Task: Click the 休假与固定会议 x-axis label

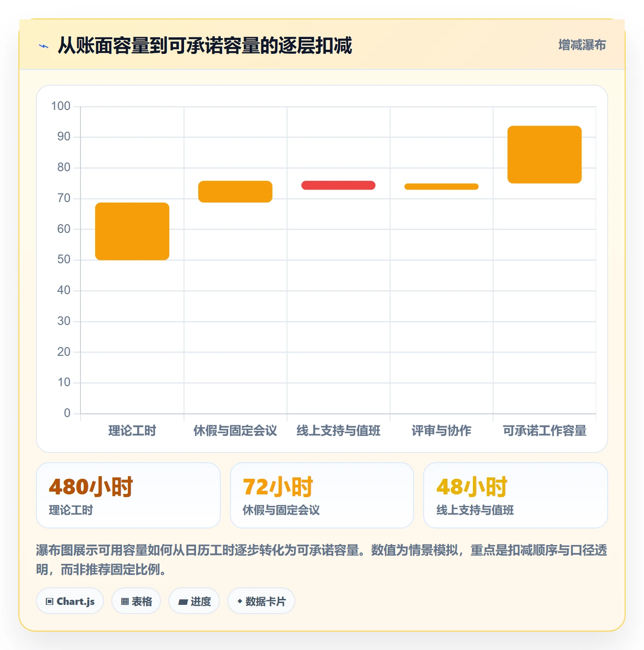Action: click(235, 430)
